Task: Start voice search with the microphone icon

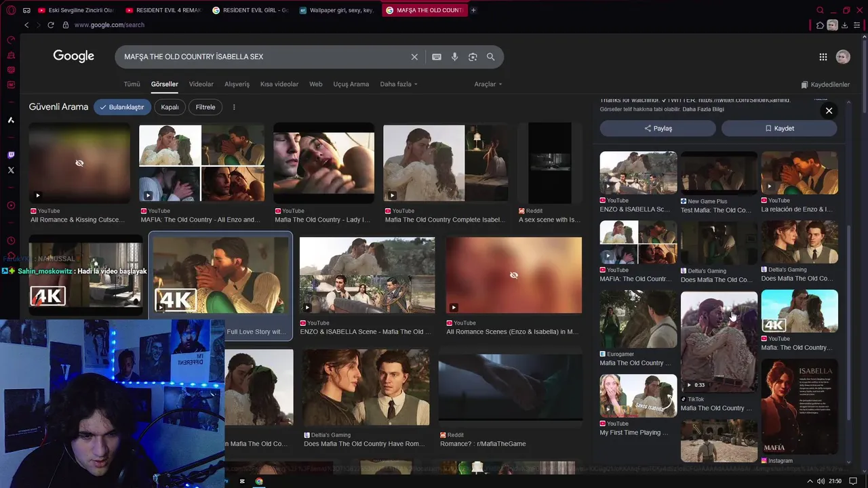Action: pos(454,57)
